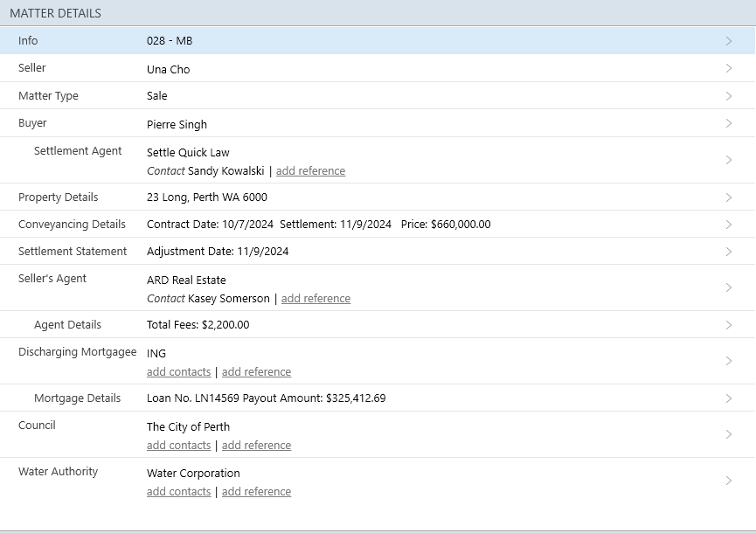Select the Matter Details panel header
The image size is (756, 533).
pyautogui.click(x=55, y=13)
